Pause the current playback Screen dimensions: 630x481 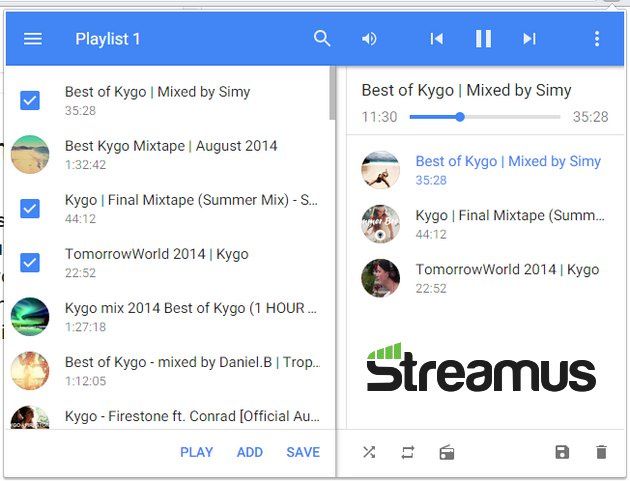click(483, 39)
